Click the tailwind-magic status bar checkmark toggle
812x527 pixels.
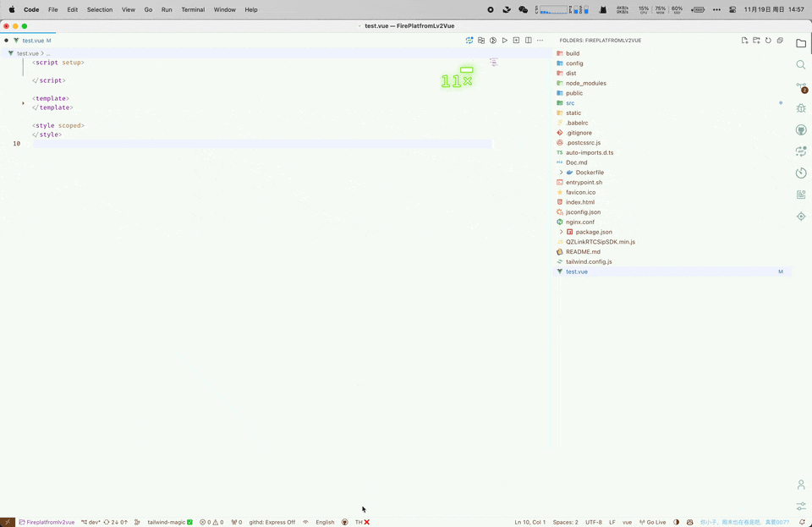pyautogui.click(x=190, y=522)
